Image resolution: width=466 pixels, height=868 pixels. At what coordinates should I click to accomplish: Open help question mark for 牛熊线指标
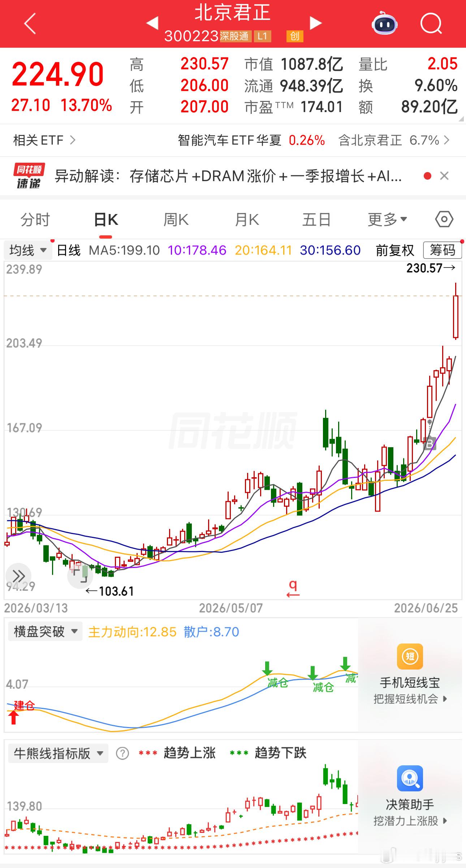[122, 753]
